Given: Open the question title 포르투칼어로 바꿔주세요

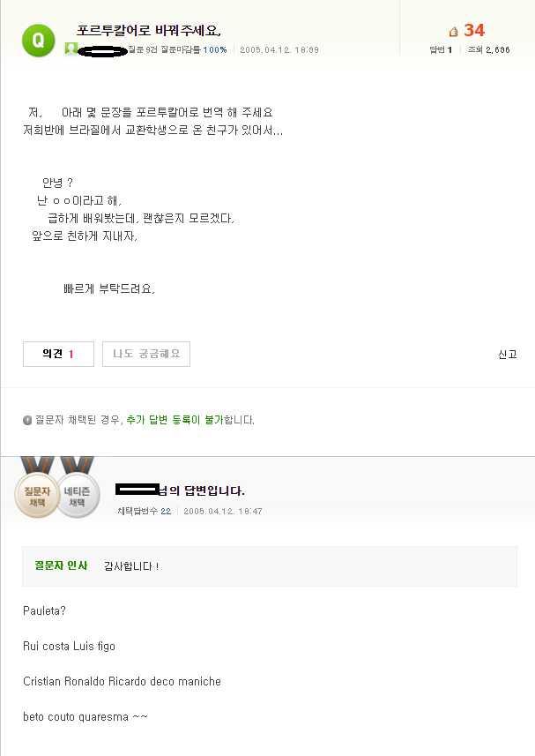Looking at the screenshot, I should (x=148, y=31).
